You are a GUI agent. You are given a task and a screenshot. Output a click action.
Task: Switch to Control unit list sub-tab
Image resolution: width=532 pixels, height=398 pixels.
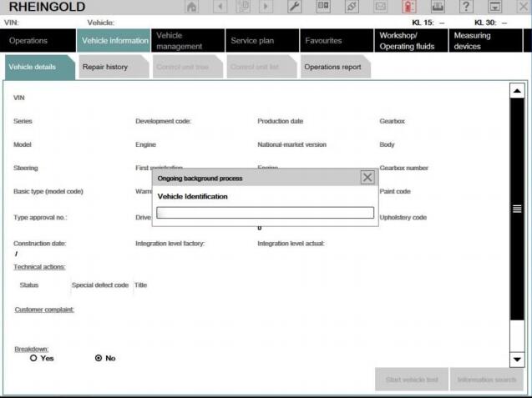pyautogui.click(x=261, y=67)
